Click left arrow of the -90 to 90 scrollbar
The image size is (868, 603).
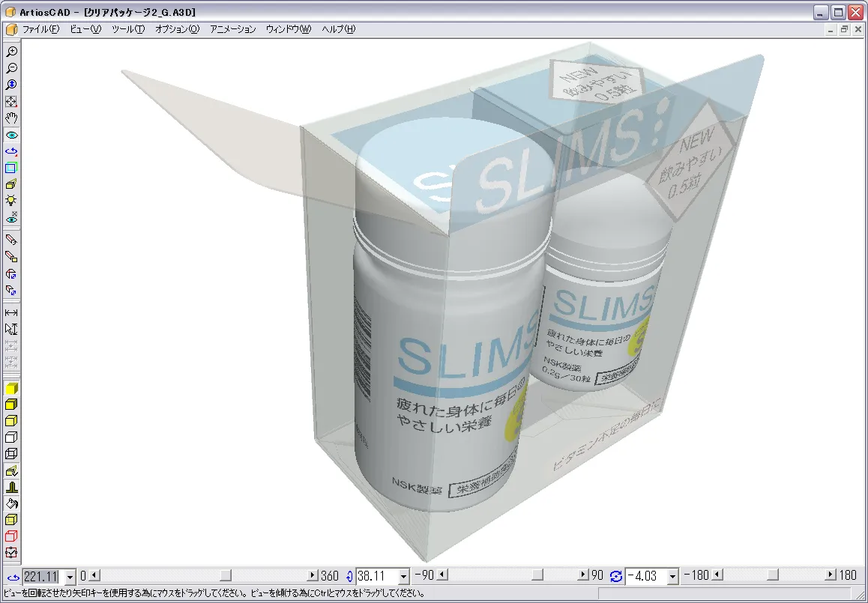(x=442, y=575)
